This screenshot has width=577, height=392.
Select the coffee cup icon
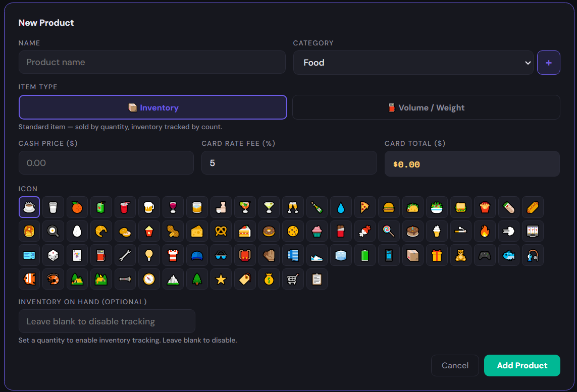(29, 207)
